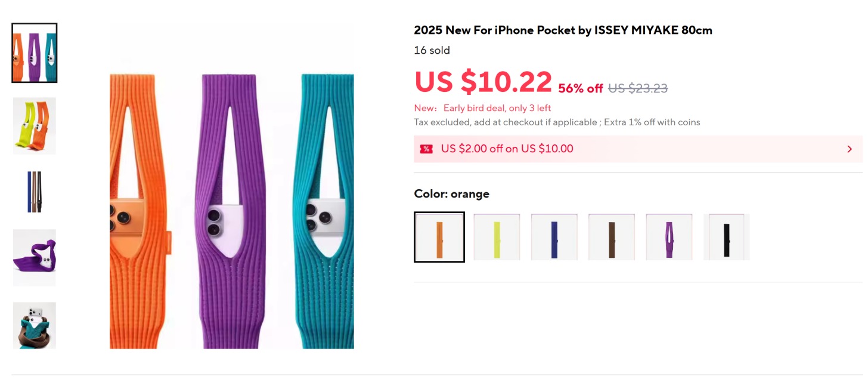Select the orange color swatch
The height and width of the screenshot is (385, 868).
[x=439, y=236]
